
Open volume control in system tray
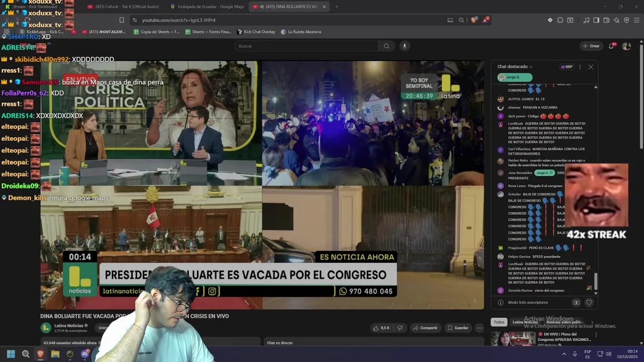(608, 354)
